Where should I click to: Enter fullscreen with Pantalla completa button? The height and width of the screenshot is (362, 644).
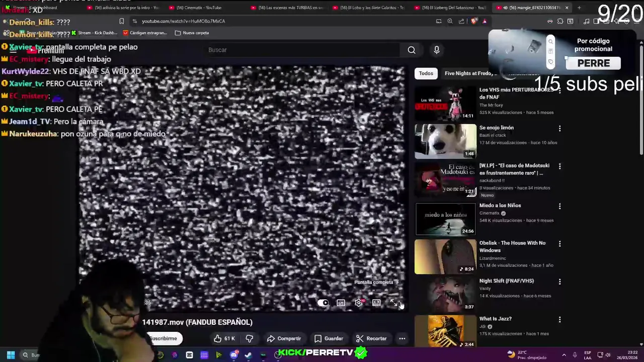click(394, 303)
